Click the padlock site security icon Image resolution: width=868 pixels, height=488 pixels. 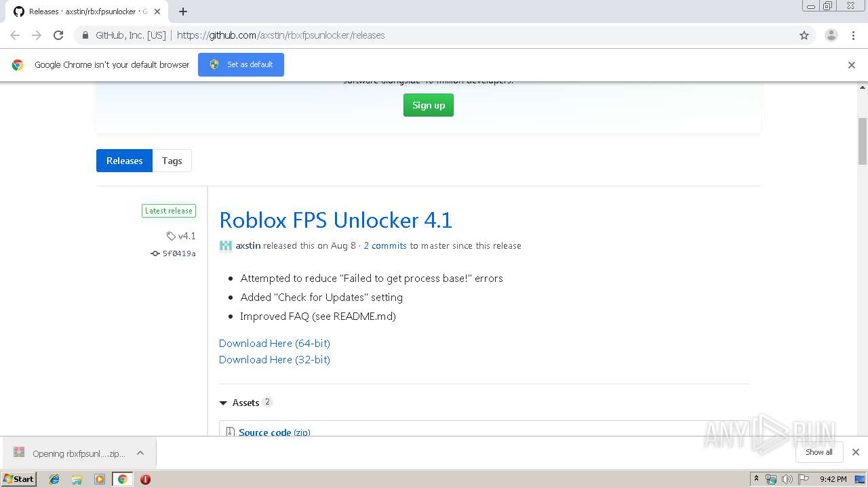pos(85,35)
